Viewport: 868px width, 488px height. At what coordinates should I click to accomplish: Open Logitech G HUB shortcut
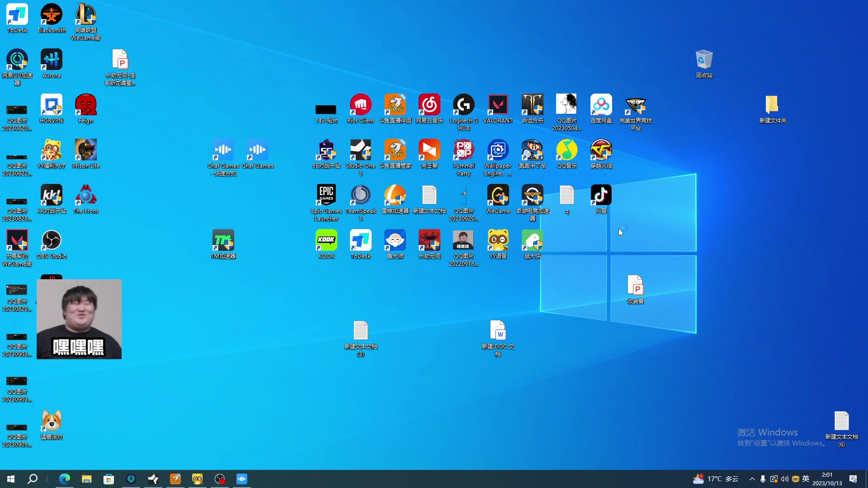(464, 113)
